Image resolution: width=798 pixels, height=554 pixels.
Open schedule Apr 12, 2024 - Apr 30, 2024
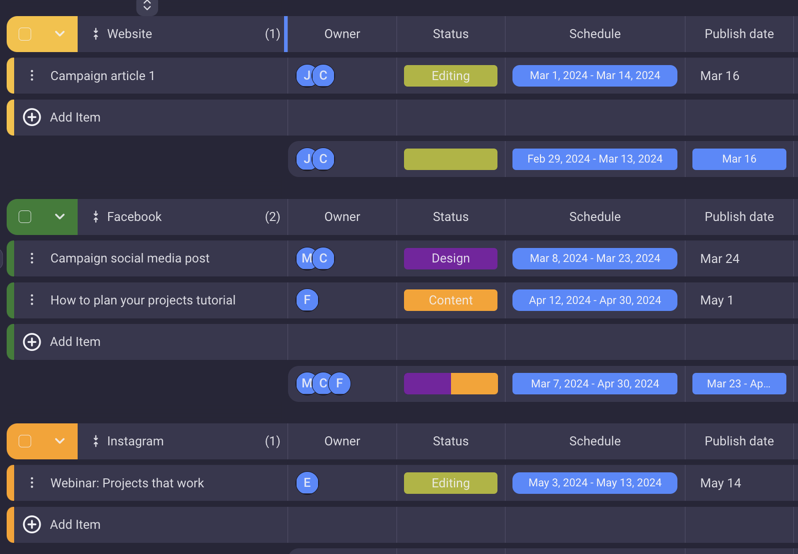[x=594, y=300]
